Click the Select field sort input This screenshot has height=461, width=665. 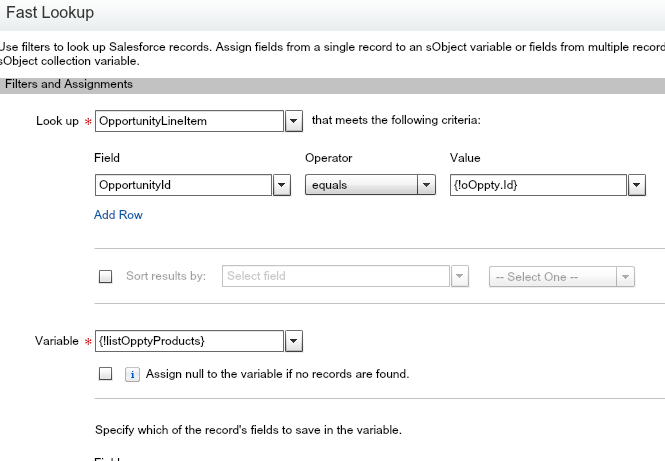pyautogui.click(x=336, y=277)
